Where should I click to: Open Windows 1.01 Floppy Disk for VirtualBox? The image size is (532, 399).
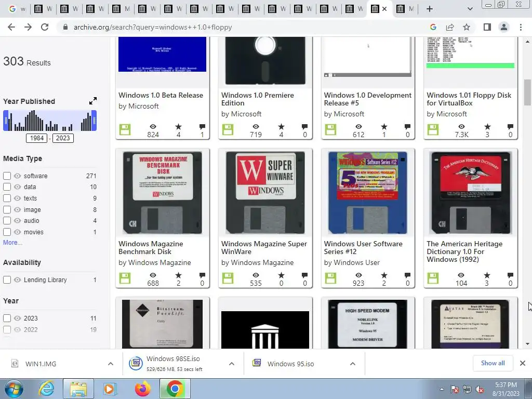point(469,99)
